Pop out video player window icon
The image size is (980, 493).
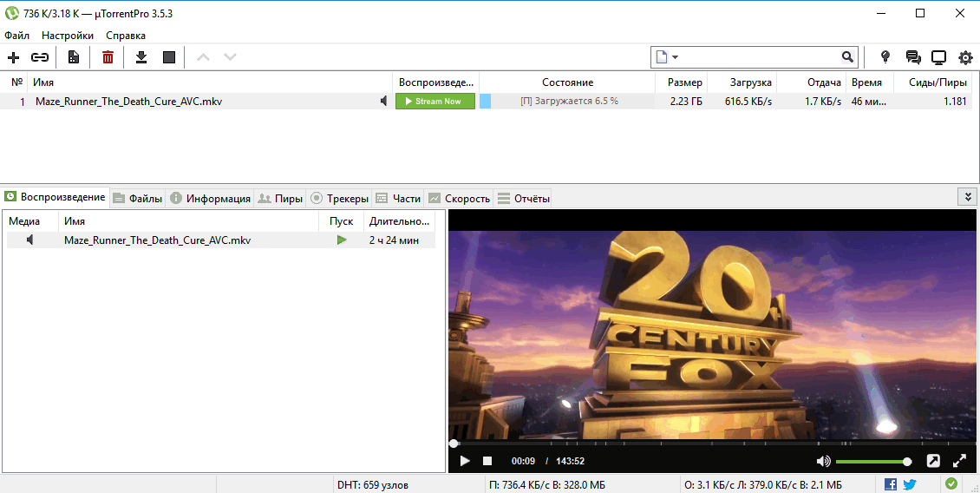932,461
